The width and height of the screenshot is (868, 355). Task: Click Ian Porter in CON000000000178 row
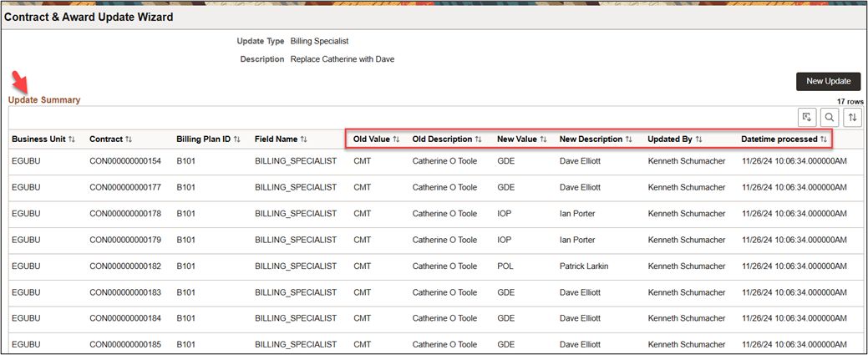point(577,214)
